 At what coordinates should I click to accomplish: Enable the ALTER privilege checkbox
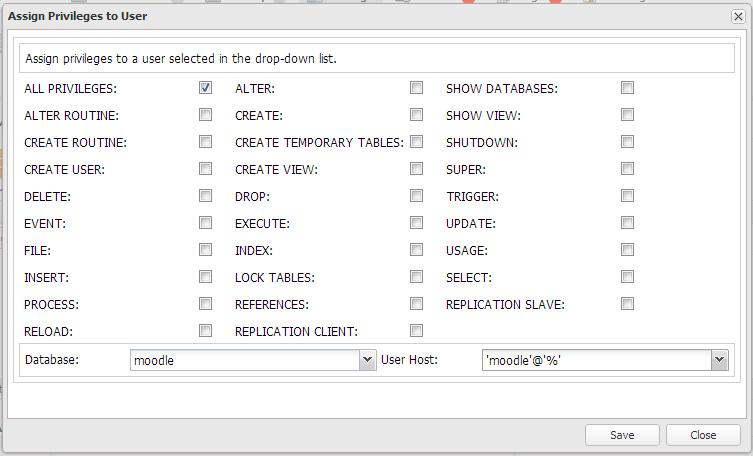416,88
